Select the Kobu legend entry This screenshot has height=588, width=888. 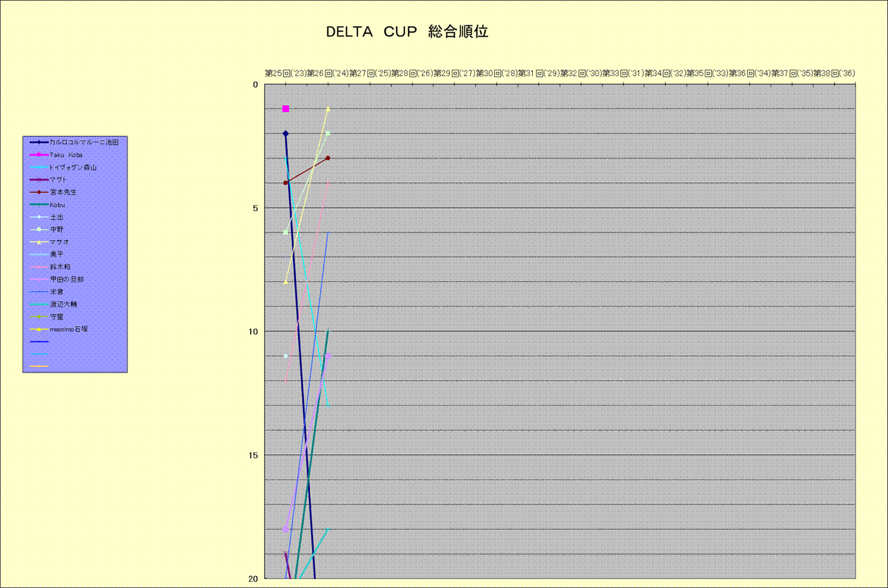[x=48, y=204]
